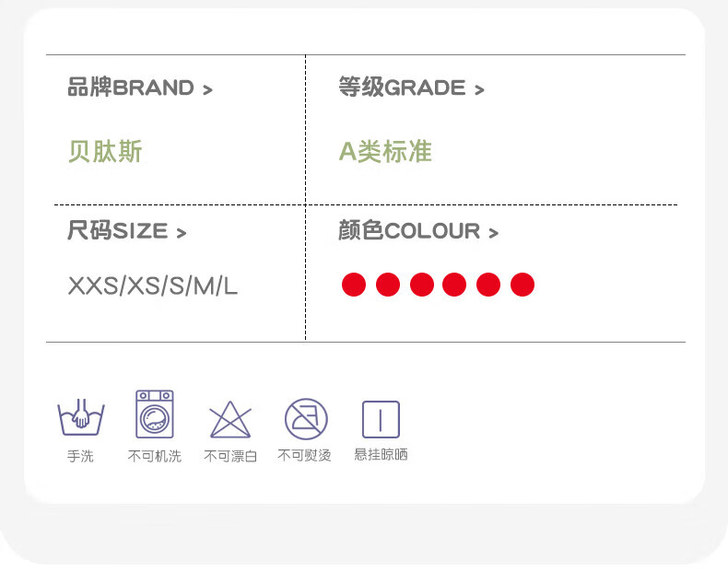Click the 不可机洗 label text

point(154,456)
